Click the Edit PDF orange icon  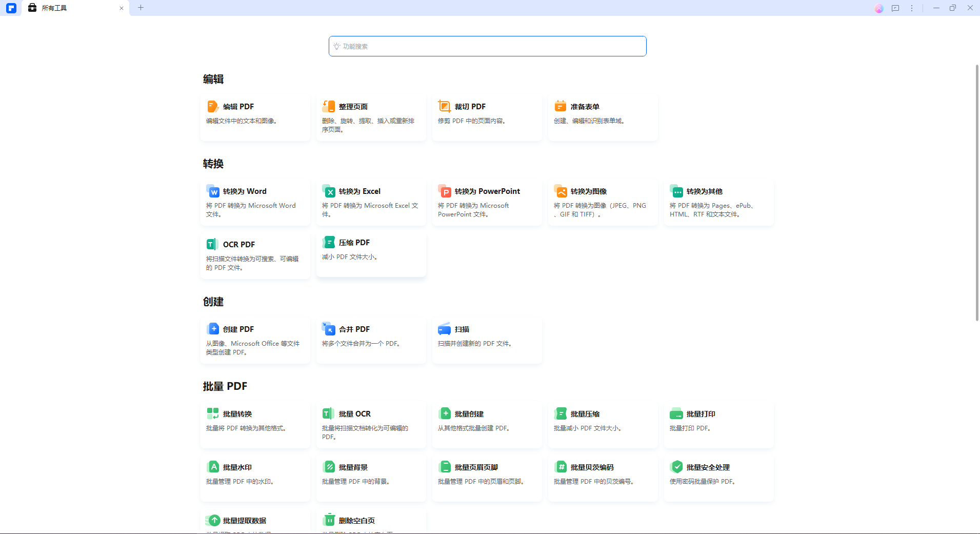point(212,106)
